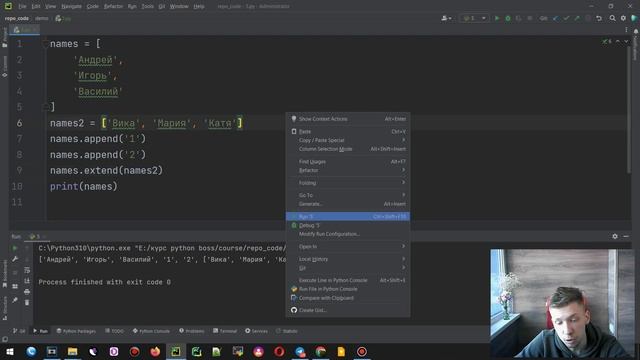Expand the Go To submenu
Screen dimensions: 640x360
[348, 195]
